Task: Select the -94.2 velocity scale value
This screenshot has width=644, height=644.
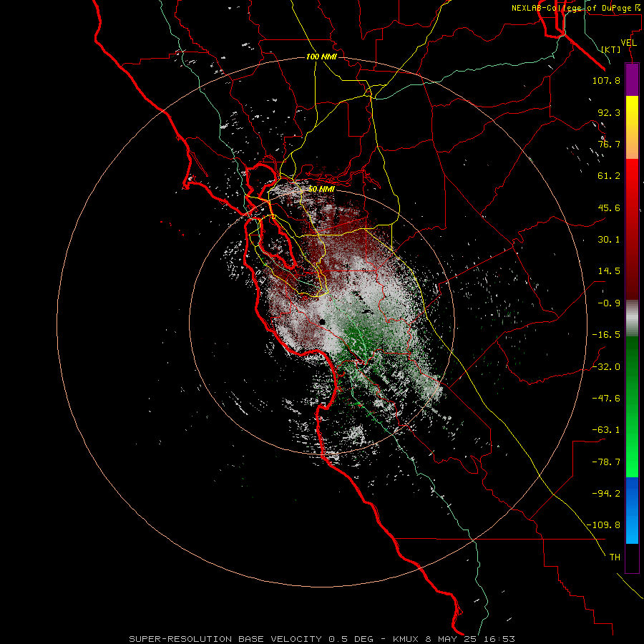Action: pos(606,494)
